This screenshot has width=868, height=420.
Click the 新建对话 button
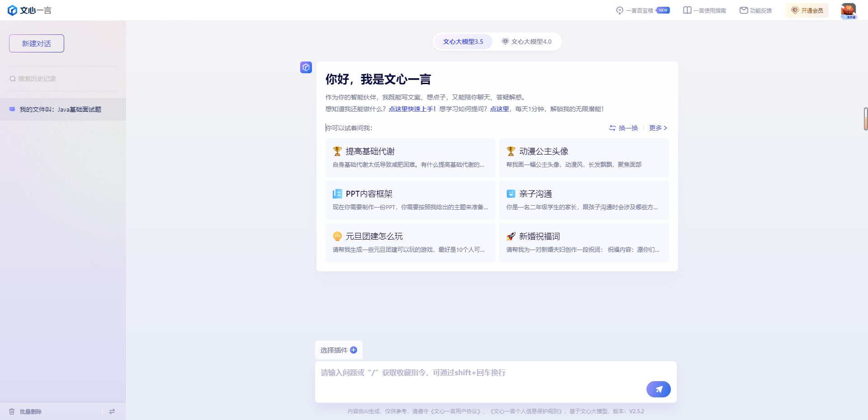(37, 43)
